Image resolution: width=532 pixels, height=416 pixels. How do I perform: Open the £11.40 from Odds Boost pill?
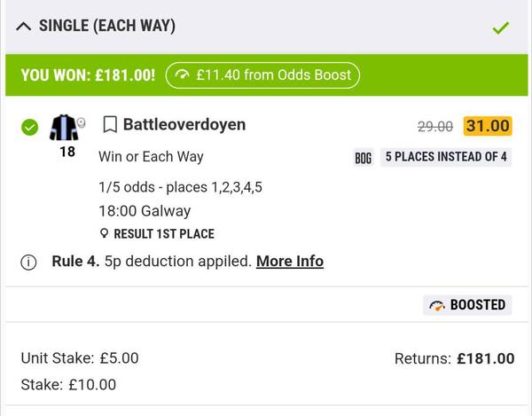(x=262, y=75)
